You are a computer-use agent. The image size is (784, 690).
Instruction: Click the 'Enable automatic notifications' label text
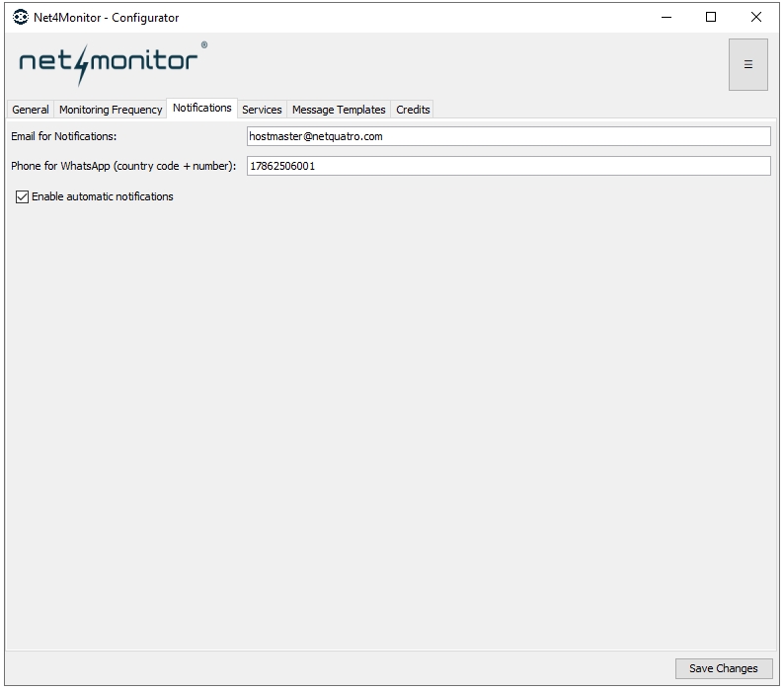(x=103, y=196)
